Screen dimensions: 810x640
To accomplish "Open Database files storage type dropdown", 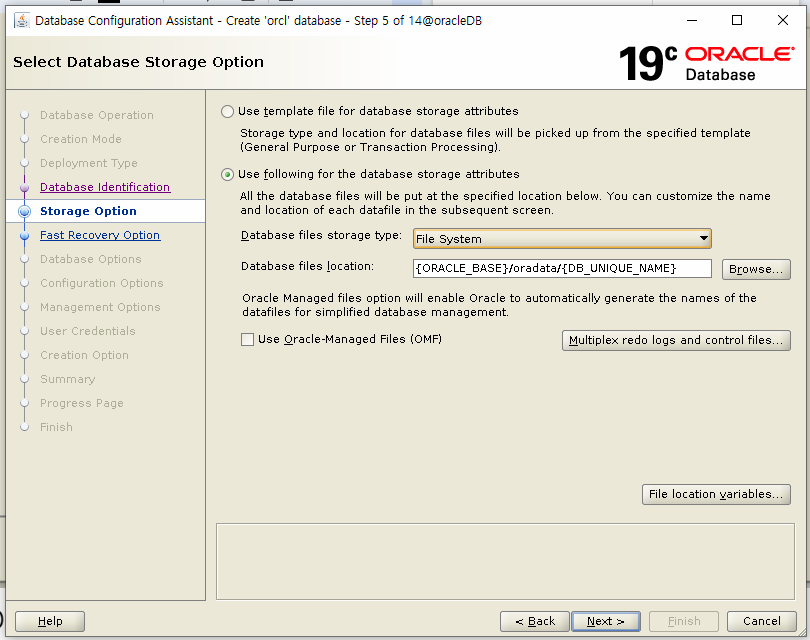I will pos(562,239).
